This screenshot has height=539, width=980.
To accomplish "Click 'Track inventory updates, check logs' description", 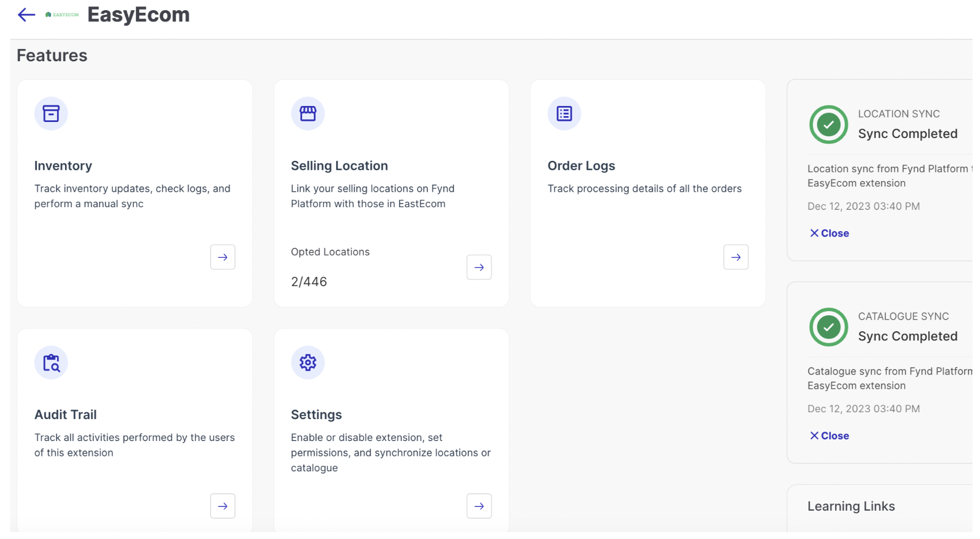I will [x=132, y=196].
